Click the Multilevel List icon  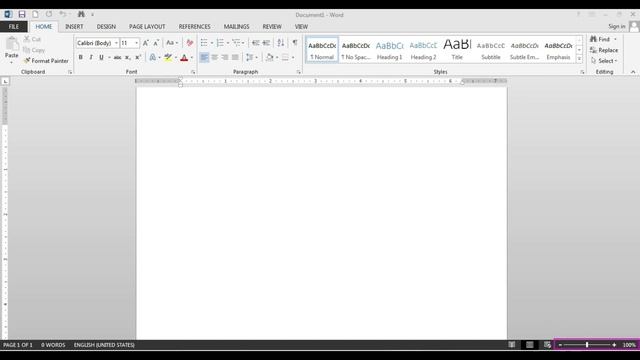tap(236, 43)
